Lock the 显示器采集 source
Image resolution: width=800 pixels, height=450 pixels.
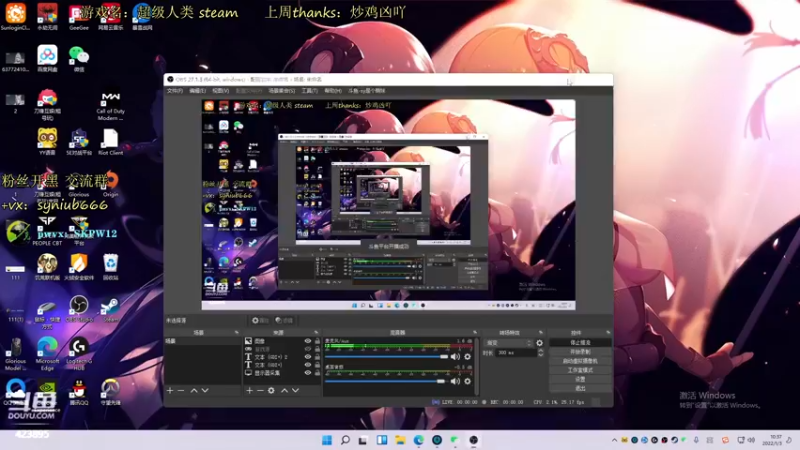pos(317,373)
